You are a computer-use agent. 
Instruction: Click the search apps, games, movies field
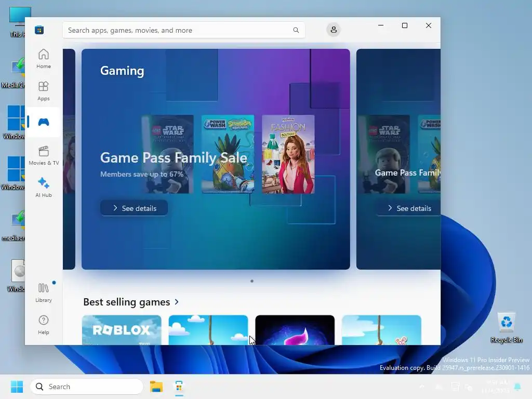point(183,30)
